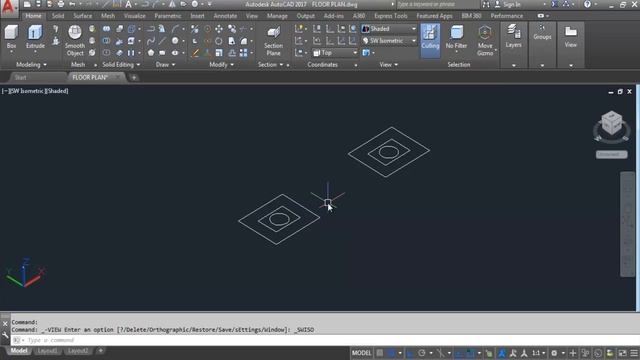Open the Section Plane tool
The height and width of the screenshot is (360, 640).
click(x=273, y=41)
